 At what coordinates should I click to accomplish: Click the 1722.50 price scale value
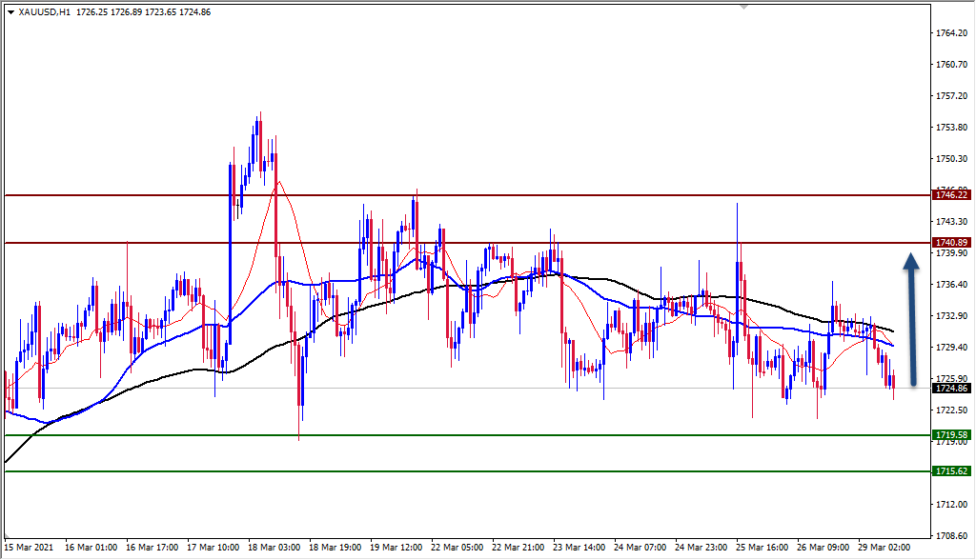click(x=952, y=410)
